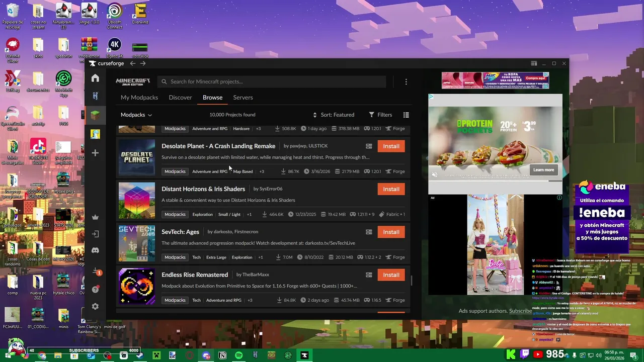Open Spotify from the taskbar

(x=238, y=355)
